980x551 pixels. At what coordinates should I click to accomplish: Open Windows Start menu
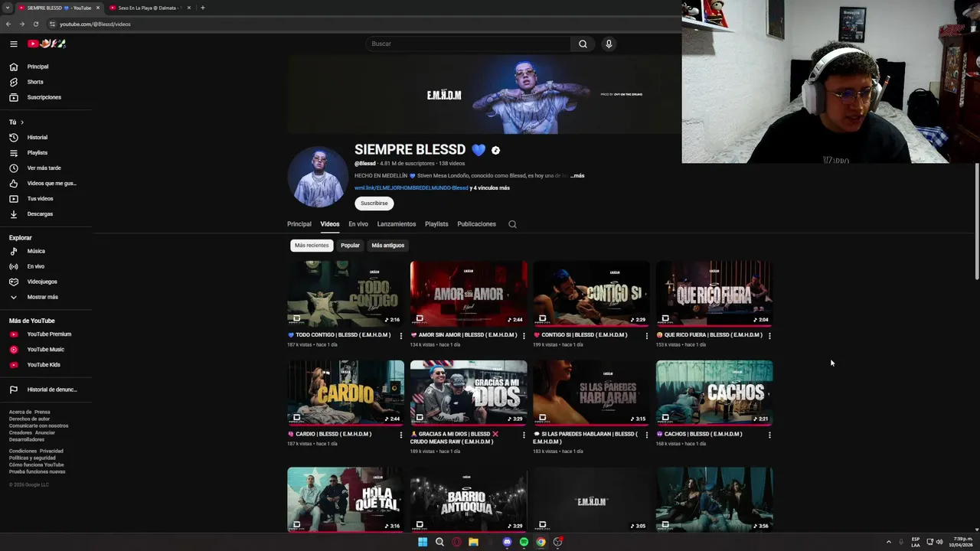tap(423, 542)
